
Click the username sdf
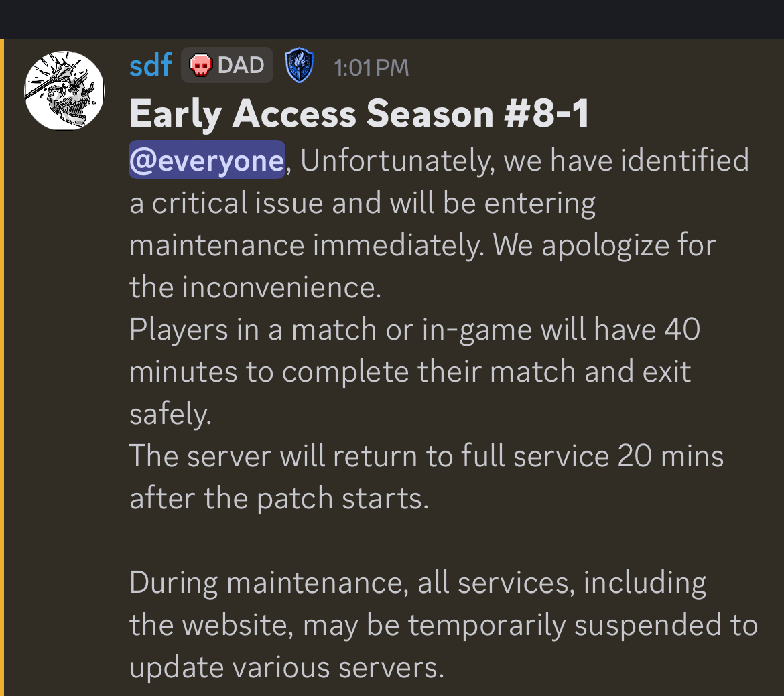coord(151,66)
